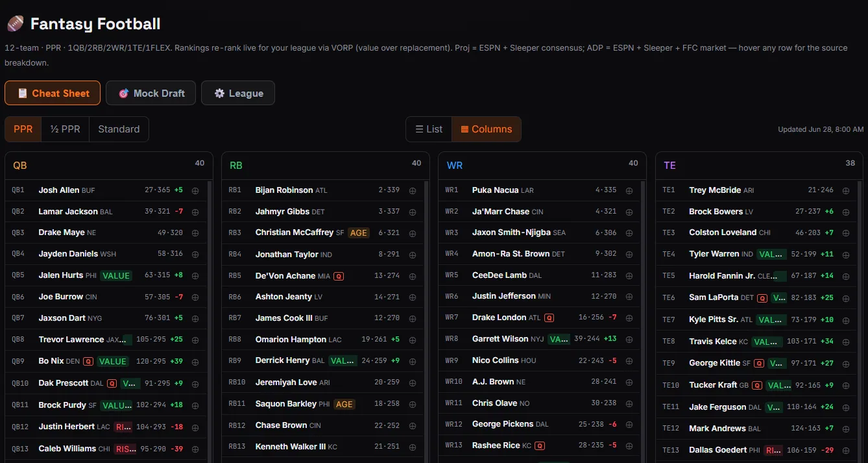Screen dimensions: 868x463
Task: Click the Jayden Daniels player row
Action: (x=106, y=254)
